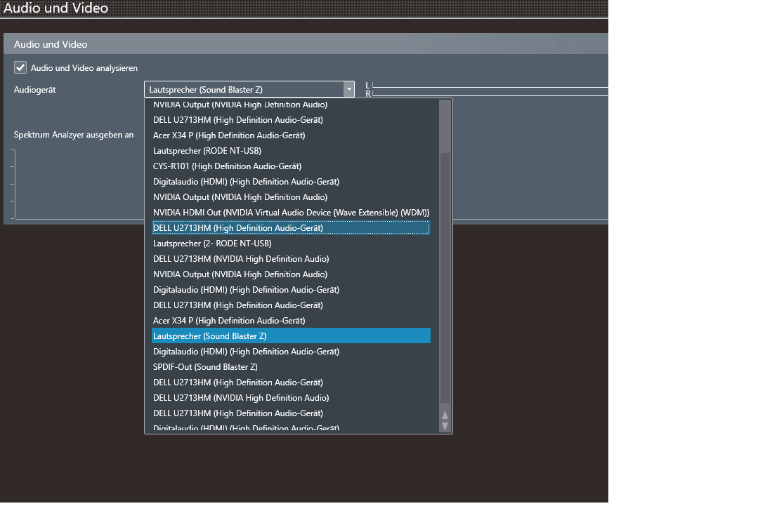
Task: Choose CYS-R101 (High Definition Audio-Gerät)
Action: tap(291, 166)
